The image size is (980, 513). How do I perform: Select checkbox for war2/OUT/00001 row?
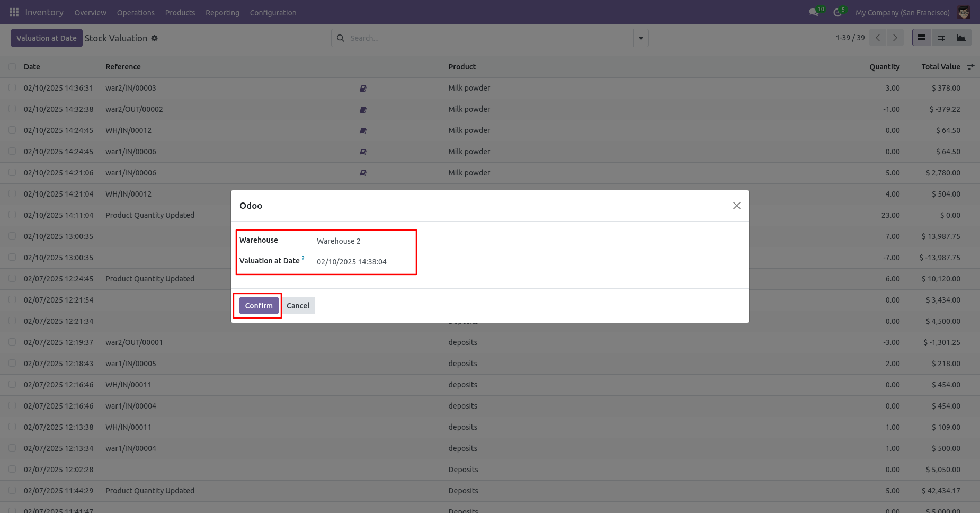(x=12, y=342)
